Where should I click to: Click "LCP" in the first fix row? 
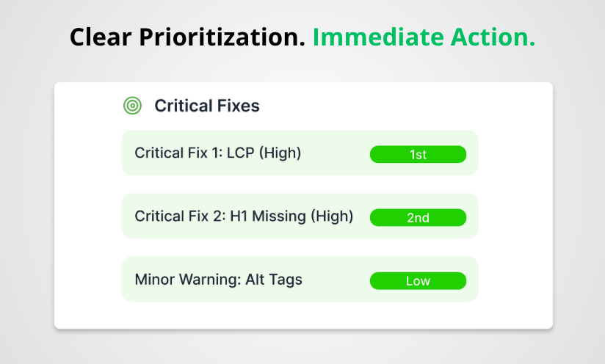click(x=242, y=153)
